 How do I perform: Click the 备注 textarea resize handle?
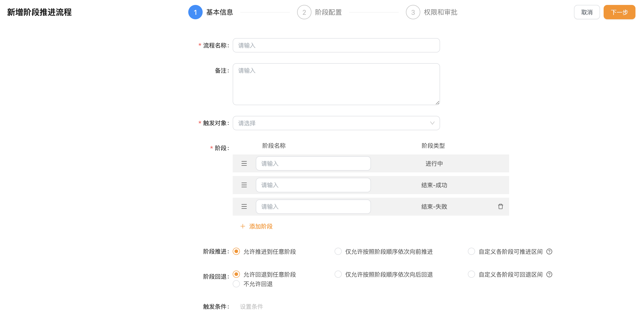[x=437, y=103]
